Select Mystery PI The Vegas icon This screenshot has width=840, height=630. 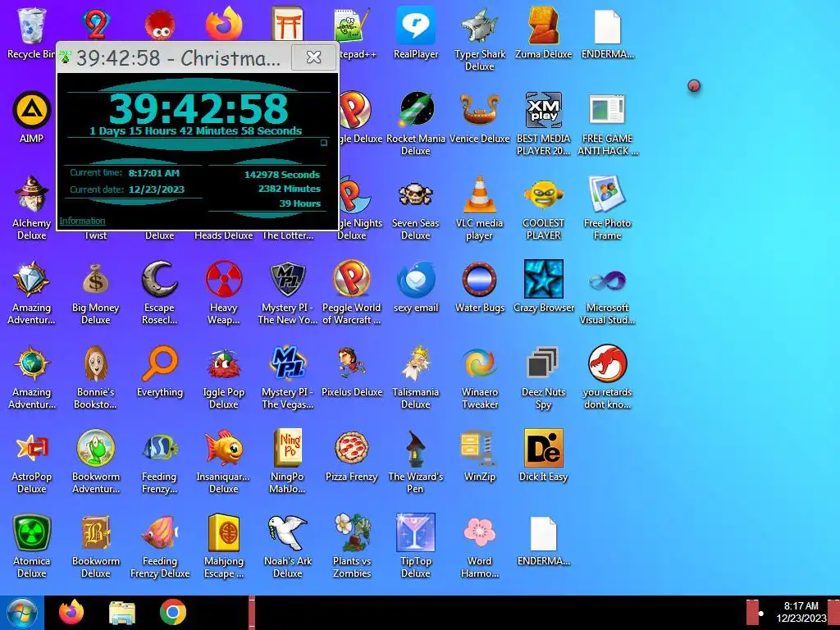click(x=288, y=363)
